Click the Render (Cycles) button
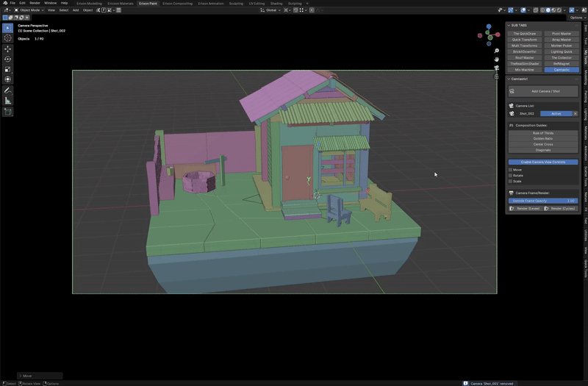Screen dimensions: 588x386 tap(561, 209)
